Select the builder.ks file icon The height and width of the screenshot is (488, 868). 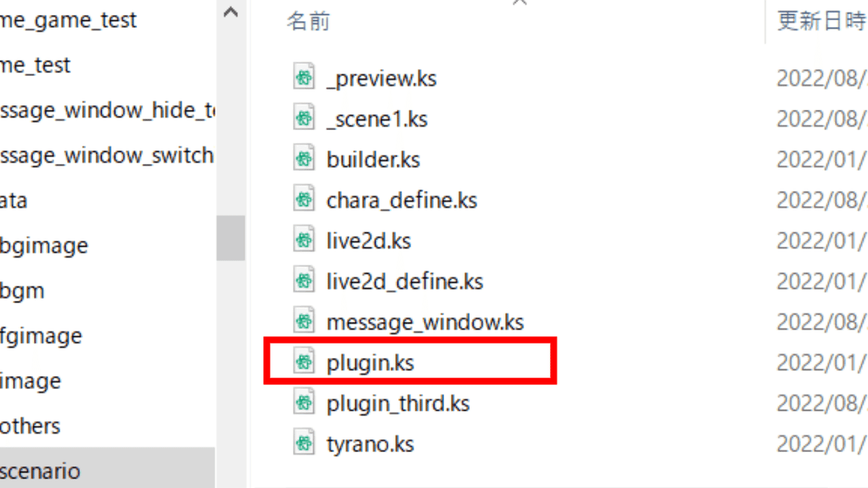pyautogui.click(x=304, y=158)
